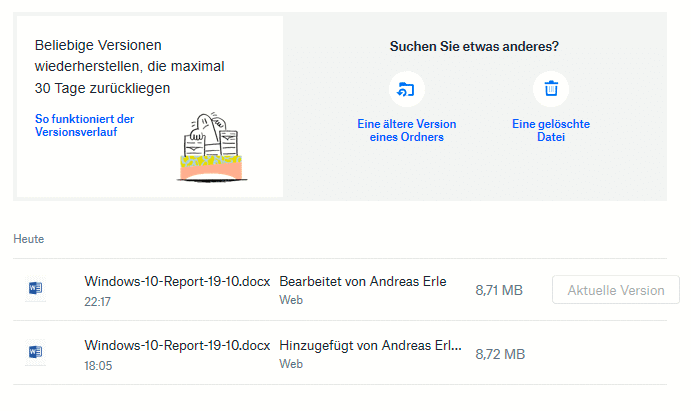
Task: Click the 8,72 MB file size
Action: tap(498, 353)
